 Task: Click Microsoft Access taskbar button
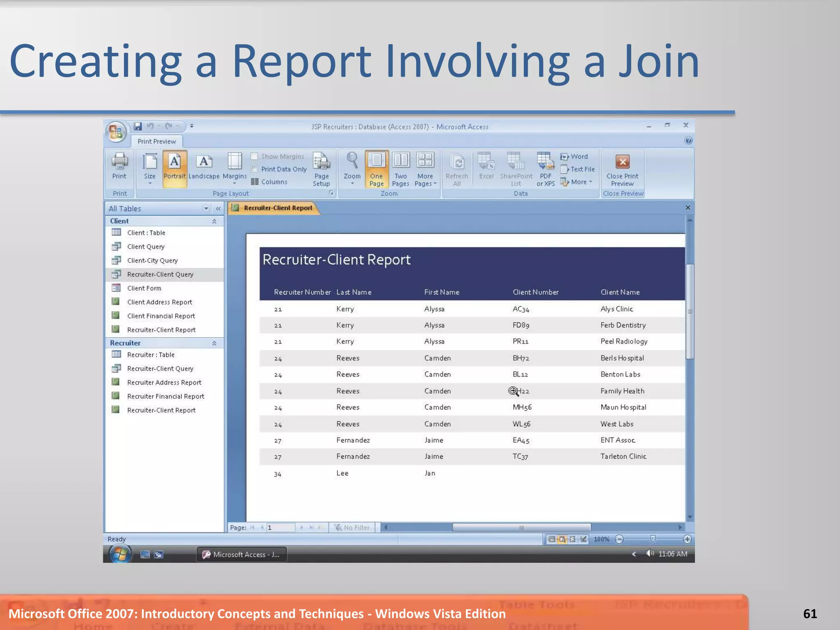[x=242, y=555]
